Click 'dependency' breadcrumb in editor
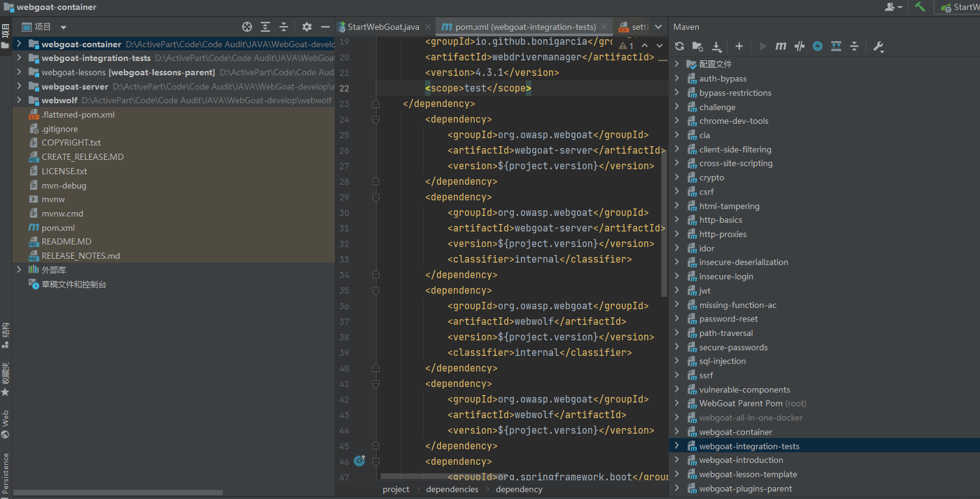The width and height of the screenshot is (980, 499). (x=519, y=489)
